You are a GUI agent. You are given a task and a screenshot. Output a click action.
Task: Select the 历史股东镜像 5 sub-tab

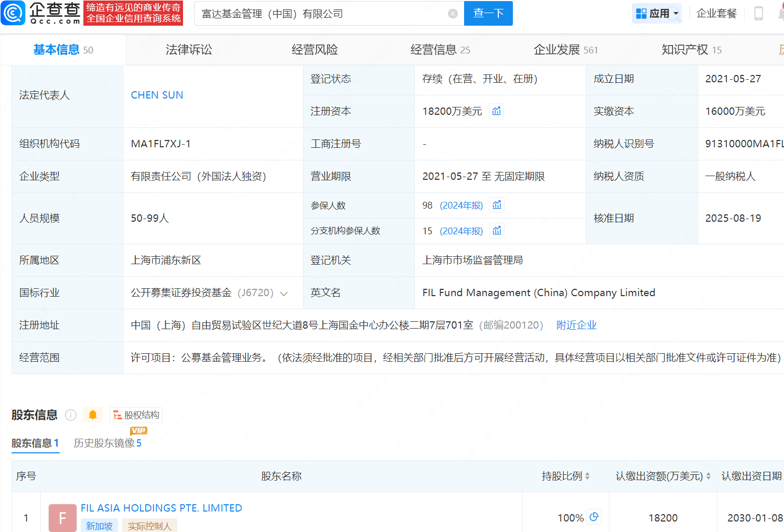(108, 443)
